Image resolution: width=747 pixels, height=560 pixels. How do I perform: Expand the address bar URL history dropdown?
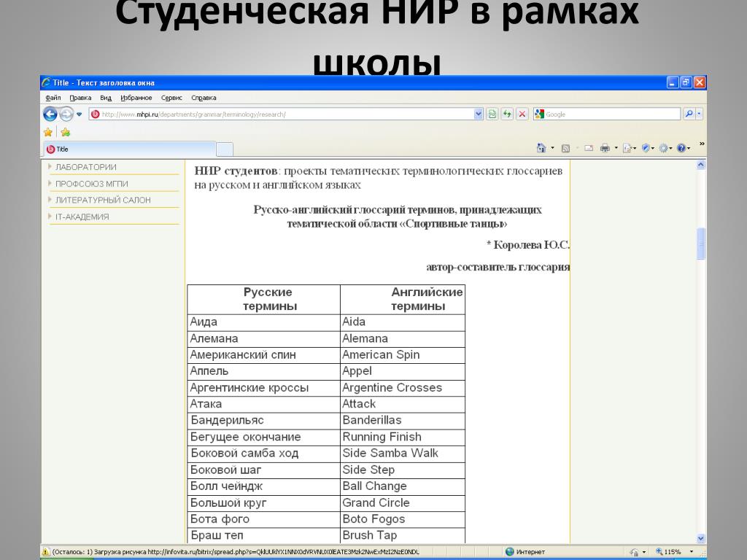(x=479, y=114)
